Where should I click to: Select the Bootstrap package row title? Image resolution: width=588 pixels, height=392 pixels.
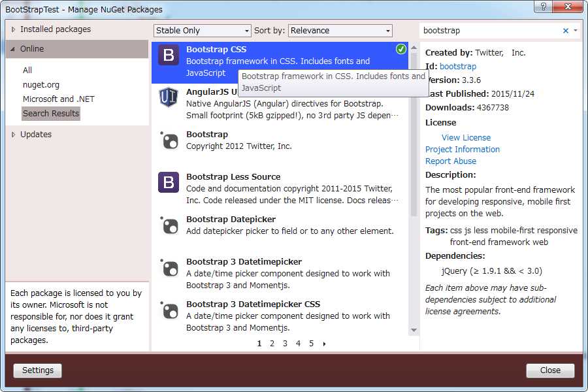click(x=207, y=135)
